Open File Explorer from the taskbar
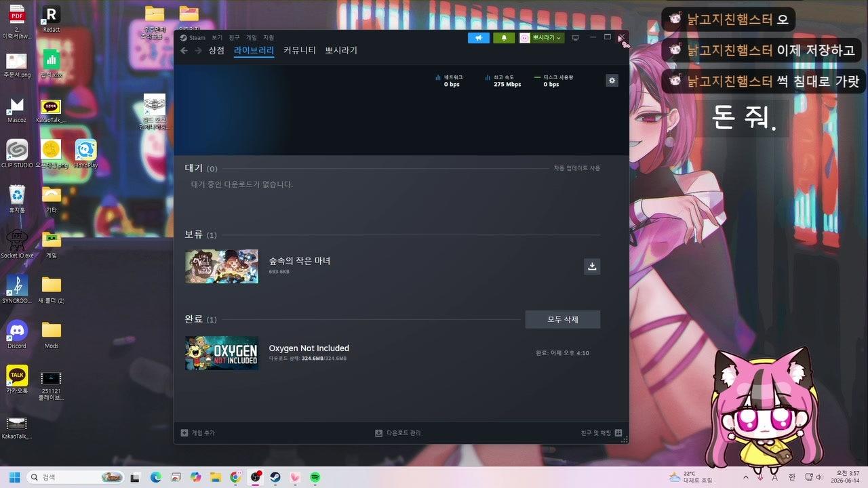 click(216, 477)
